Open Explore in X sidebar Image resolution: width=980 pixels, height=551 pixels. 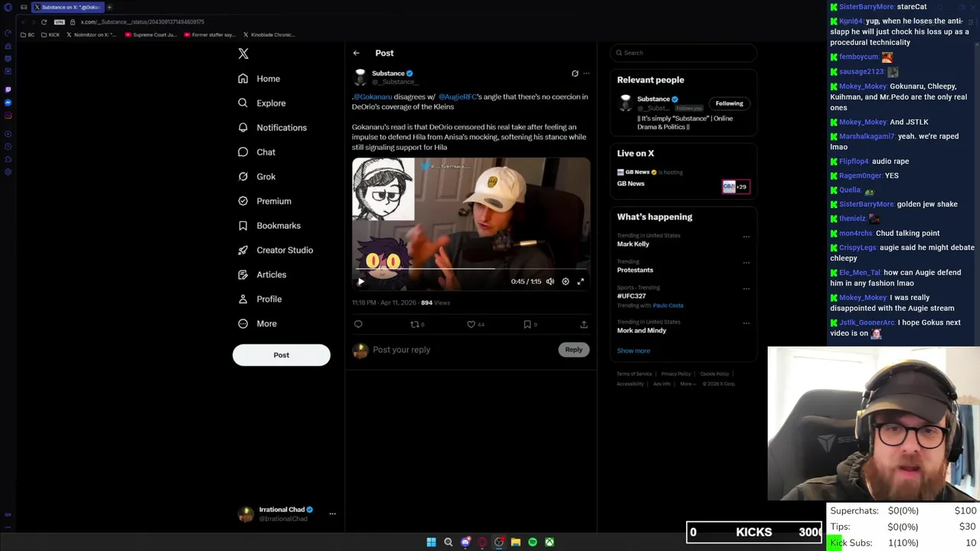coord(262,103)
